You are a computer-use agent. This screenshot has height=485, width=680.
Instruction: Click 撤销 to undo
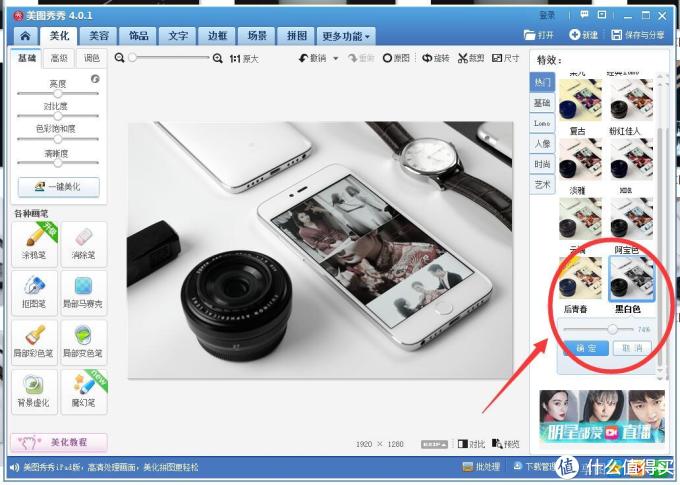[x=312, y=58]
